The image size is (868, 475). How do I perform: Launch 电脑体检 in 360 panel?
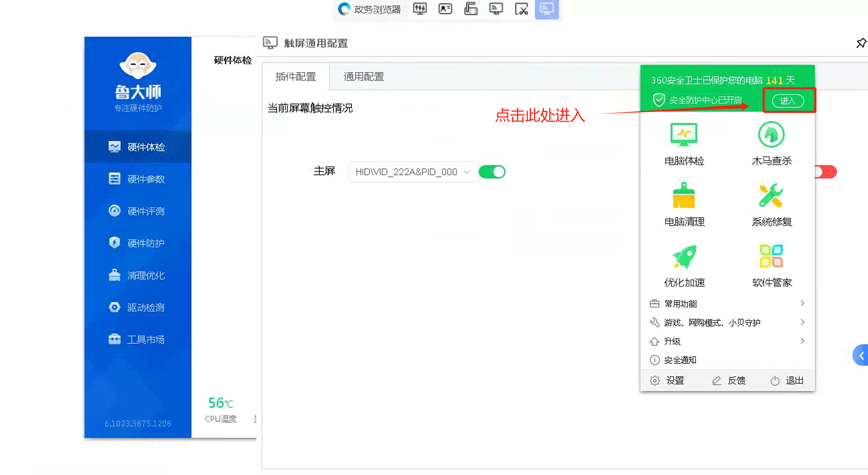684,144
